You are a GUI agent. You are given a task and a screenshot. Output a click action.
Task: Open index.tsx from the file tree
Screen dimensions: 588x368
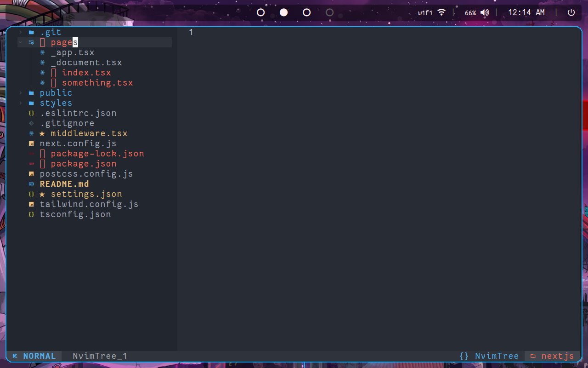coord(86,72)
